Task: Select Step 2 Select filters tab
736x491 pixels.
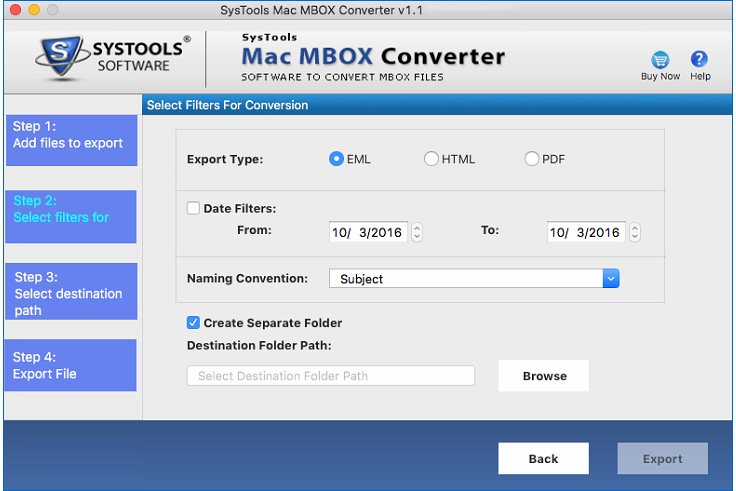Action: pyautogui.click(x=70, y=216)
